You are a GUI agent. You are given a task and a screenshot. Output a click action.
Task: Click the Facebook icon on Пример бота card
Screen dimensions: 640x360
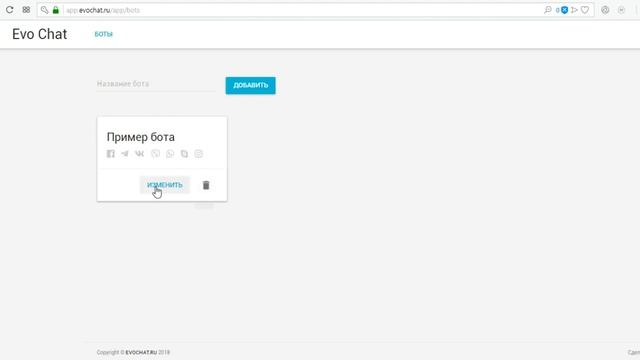[x=111, y=154]
